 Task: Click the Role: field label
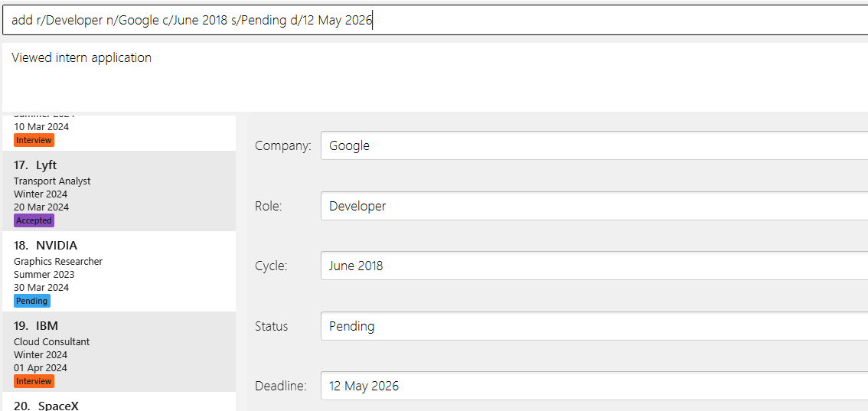[x=269, y=207]
